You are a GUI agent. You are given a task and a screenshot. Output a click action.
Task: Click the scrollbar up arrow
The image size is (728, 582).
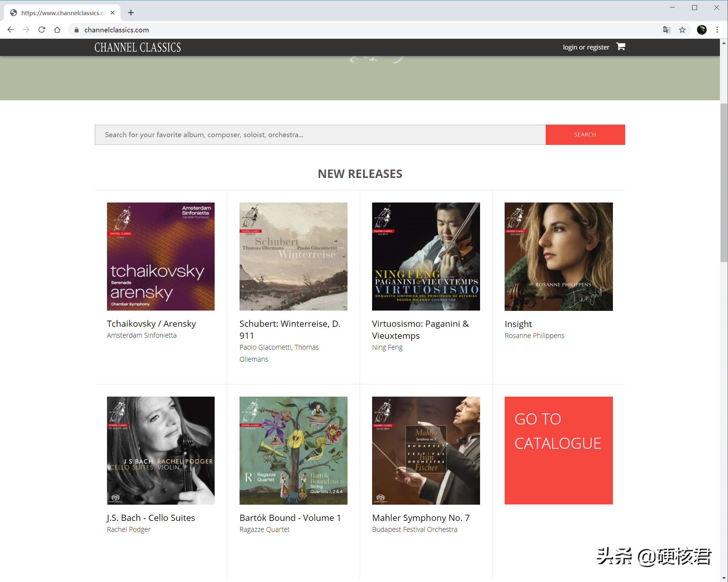pyautogui.click(x=724, y=43)
